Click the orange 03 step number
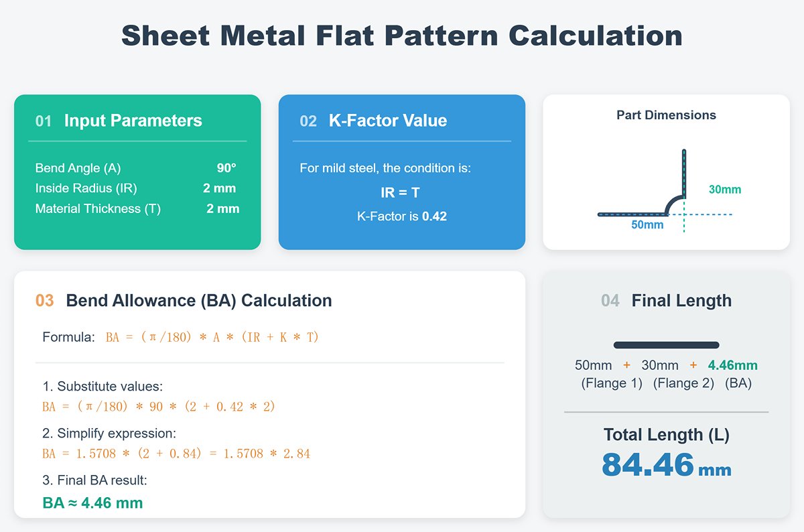The image size is (804, 532). click(x=44, y=301)
